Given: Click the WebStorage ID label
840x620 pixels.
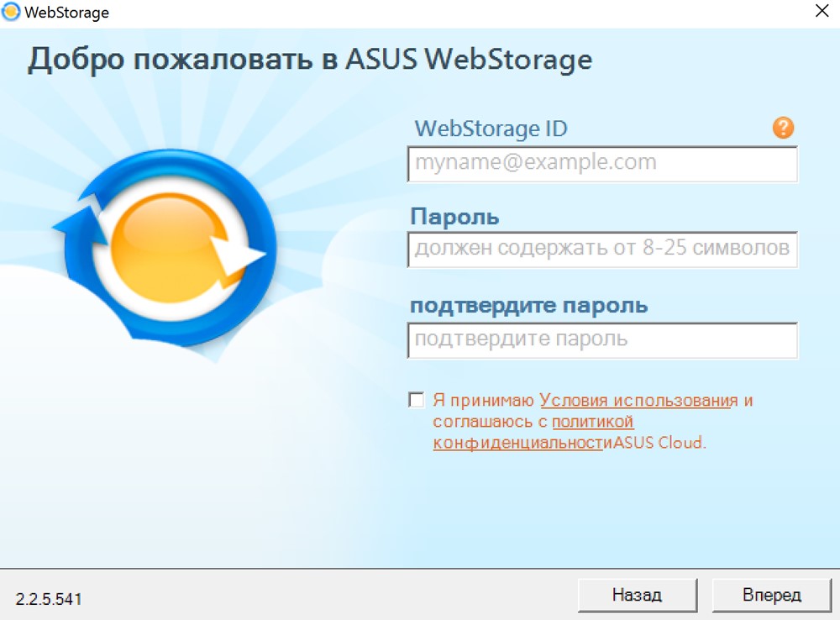Looking at the screenshot, I should (x=491, y=129).
